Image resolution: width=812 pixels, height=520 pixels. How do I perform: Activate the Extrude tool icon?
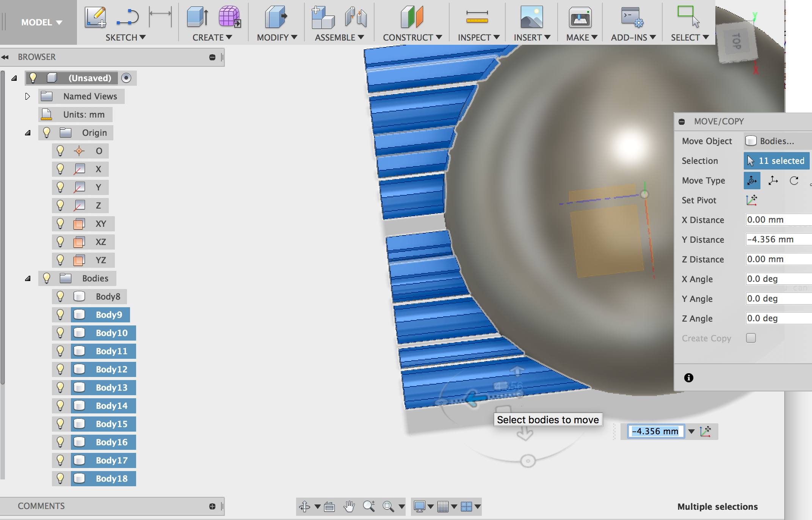coord(197,17)
